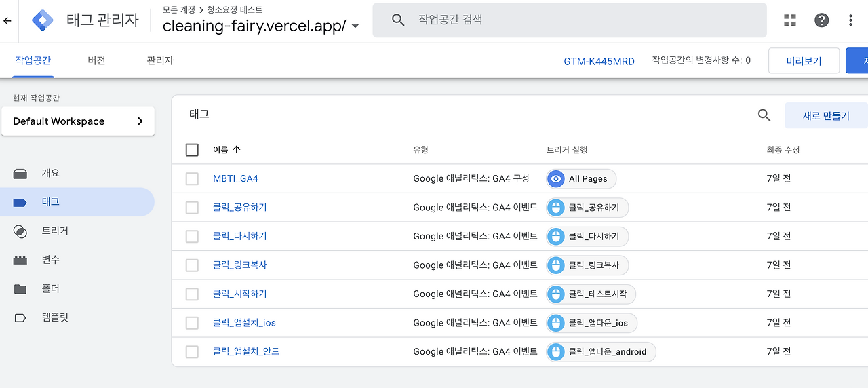Click mouse icon on 클릭_링크복사 trigger chip
The image size is (868, 388).
click(556, 265)
